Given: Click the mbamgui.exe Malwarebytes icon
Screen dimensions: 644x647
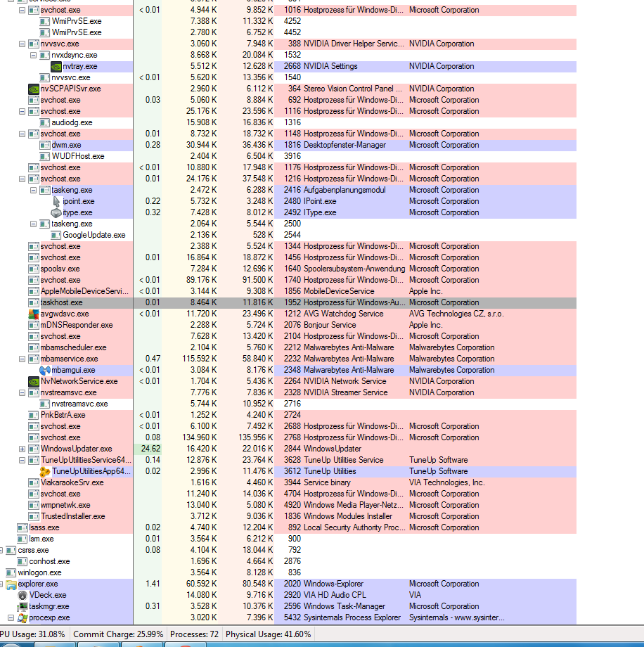Looking at the screenshot, I should pos(44,370).
